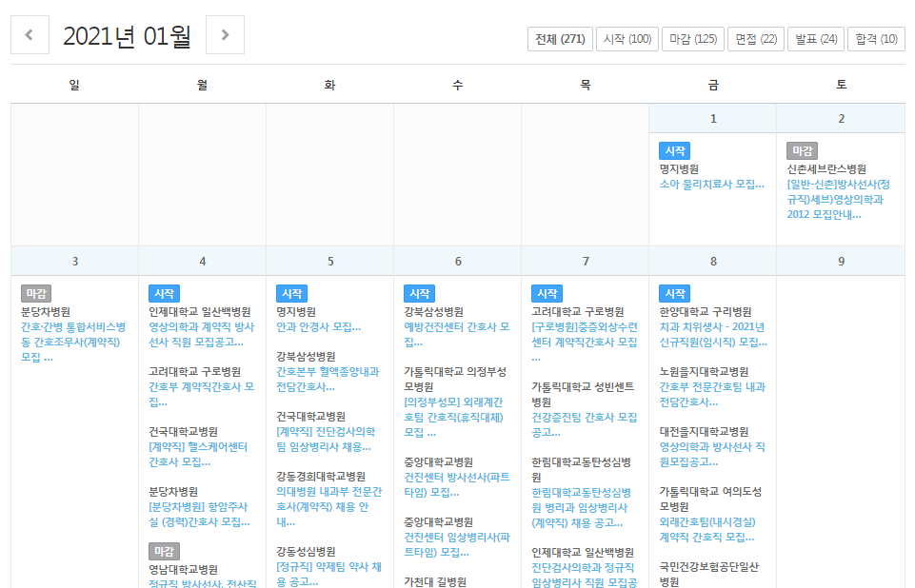Open 건강증진팀 간호사 모집 공고 link

584,424
